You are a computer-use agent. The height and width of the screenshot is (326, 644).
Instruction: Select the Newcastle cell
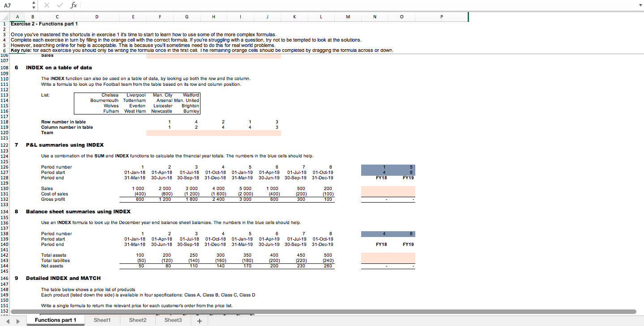click(162, 111)
